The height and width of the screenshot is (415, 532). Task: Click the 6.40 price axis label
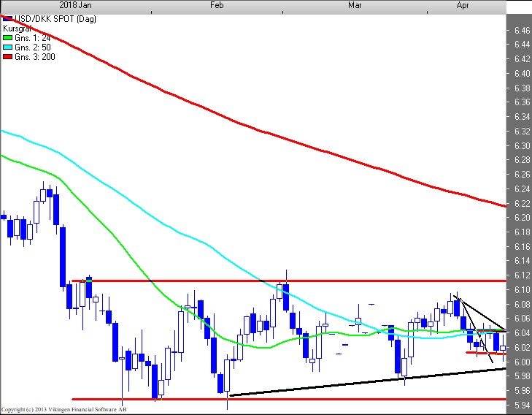tap(522, 73)
